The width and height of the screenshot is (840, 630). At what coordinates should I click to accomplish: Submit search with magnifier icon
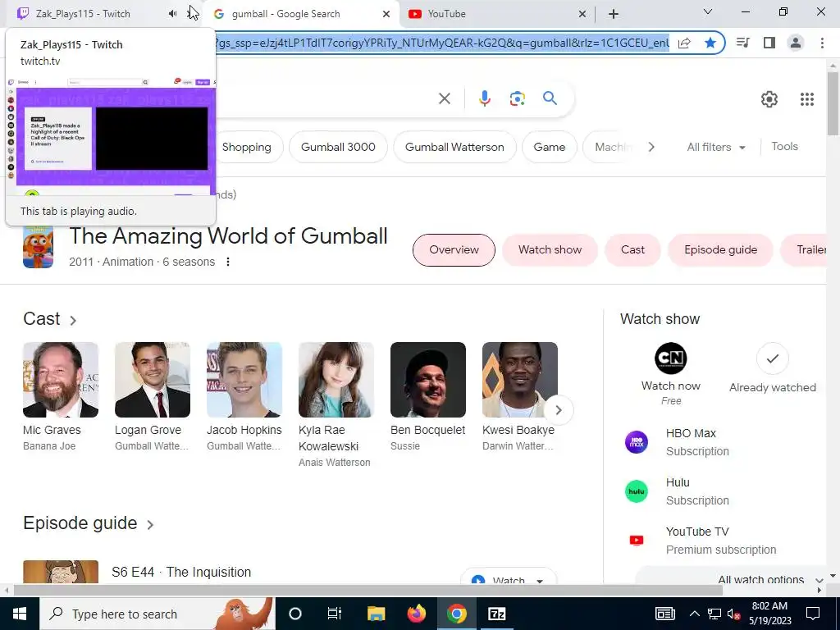point(550,98)
